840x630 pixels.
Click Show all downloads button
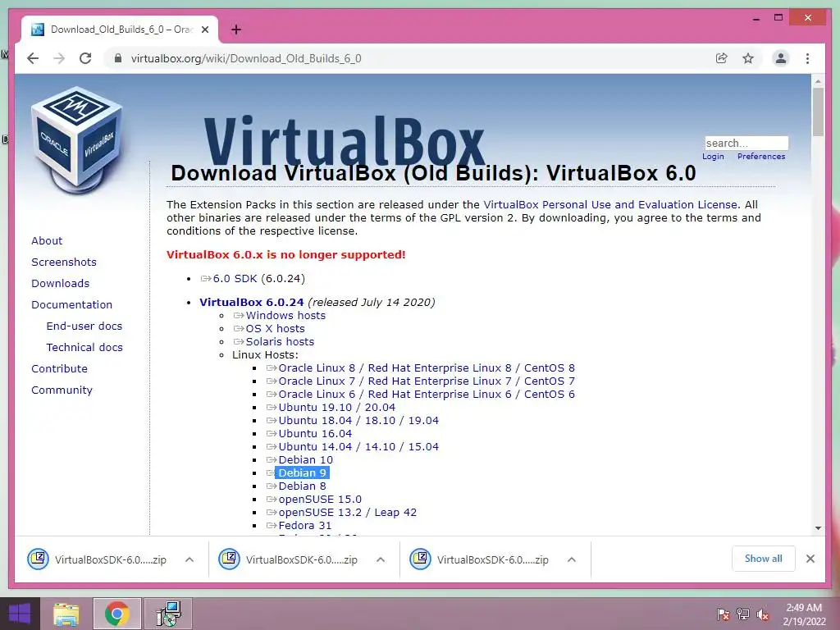(764, 559)
